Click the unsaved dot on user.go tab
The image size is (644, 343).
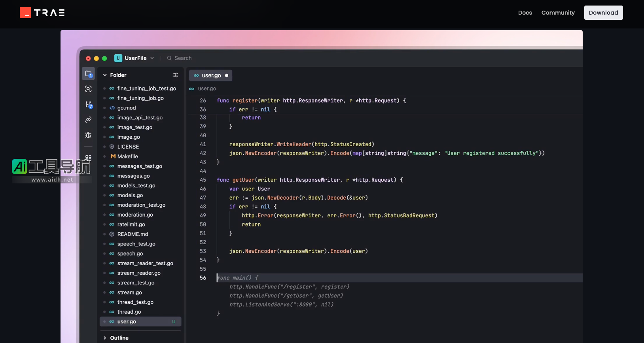point(227,75)
